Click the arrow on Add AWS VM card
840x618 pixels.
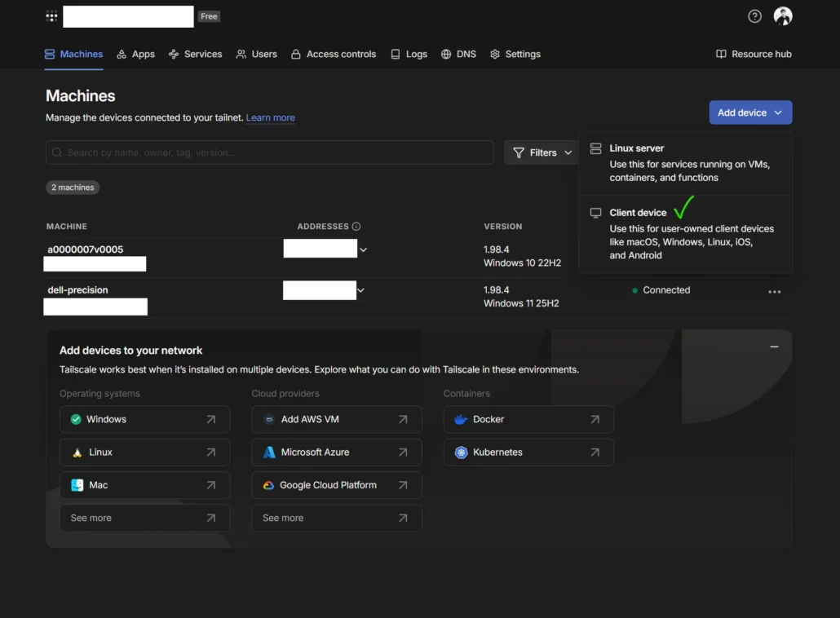[x=403, y=419]
